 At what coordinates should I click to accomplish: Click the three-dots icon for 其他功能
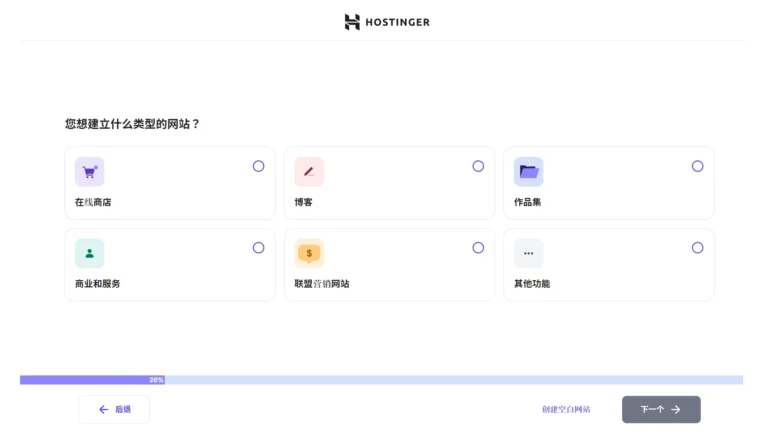528,253
